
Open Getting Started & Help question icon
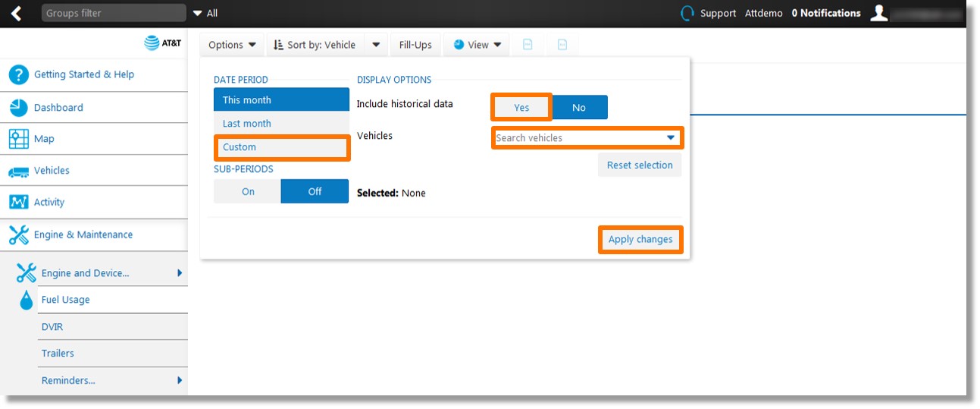pyautogui.click(x=18, y=74)
